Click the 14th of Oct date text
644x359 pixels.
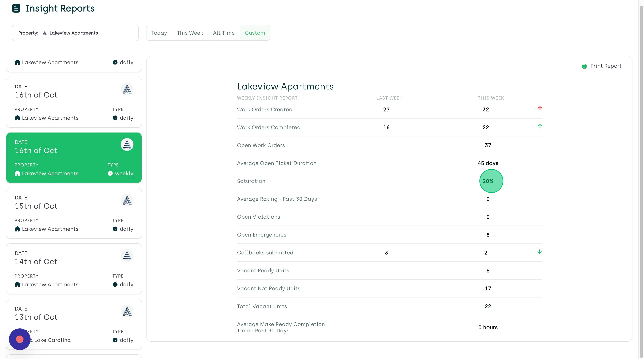pyautogui.click(x=36, y=262)
